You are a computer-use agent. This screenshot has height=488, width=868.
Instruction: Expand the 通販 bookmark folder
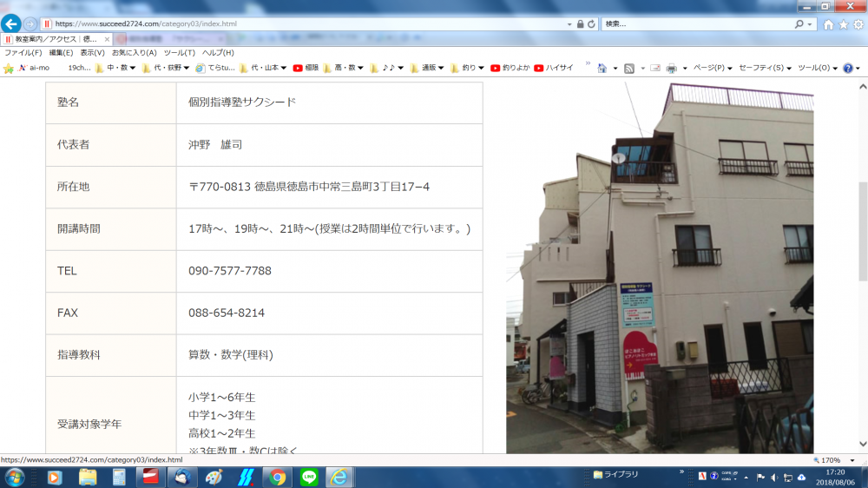pyautogui.click(x=427, y=68)
